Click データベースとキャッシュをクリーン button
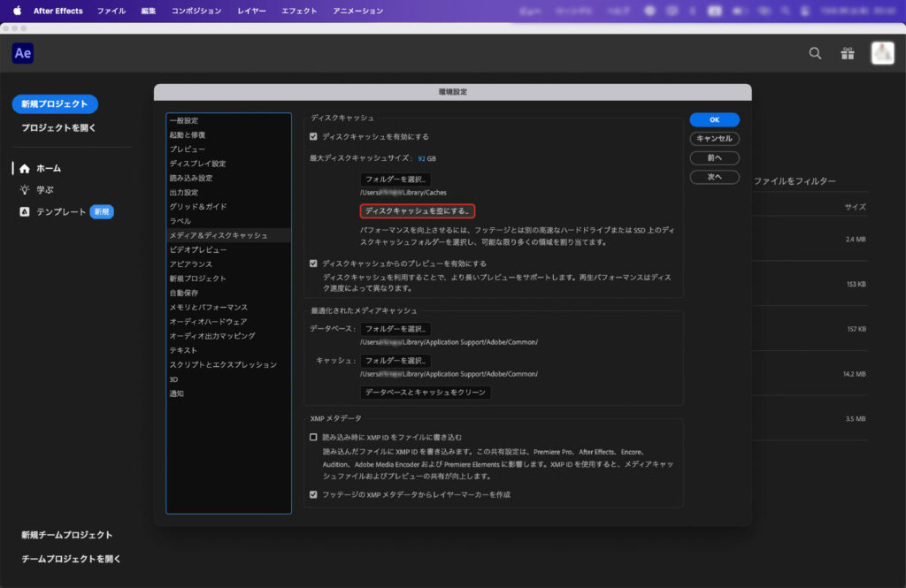906x588 pixels. (426, 393)
